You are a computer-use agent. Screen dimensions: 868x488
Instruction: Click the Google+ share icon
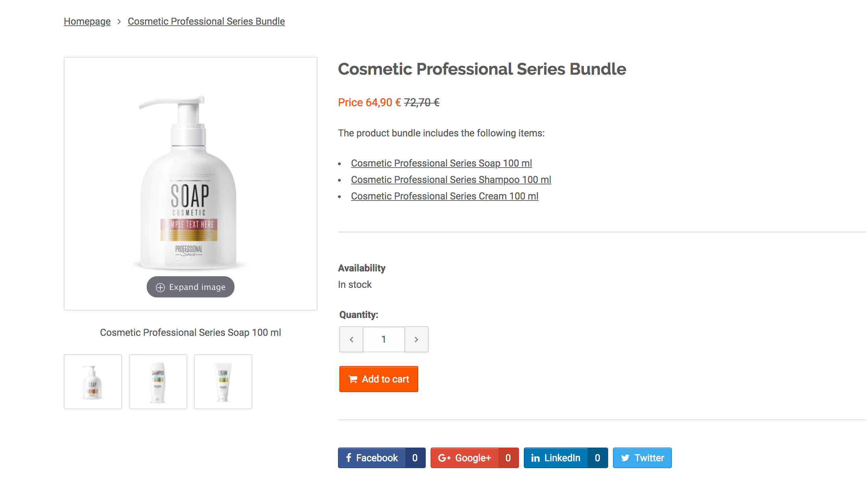tap(444, 457)
